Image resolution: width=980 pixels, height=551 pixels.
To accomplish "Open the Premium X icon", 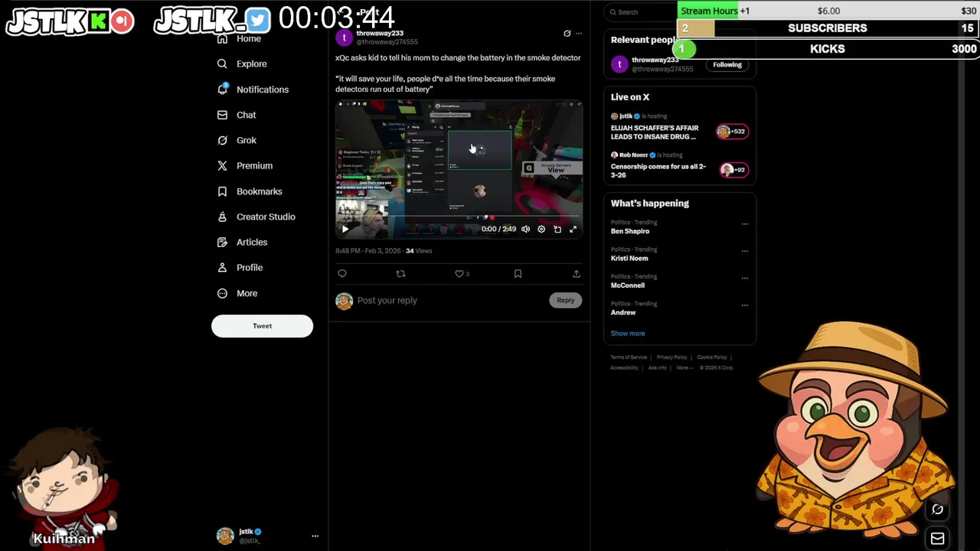I will click(222, 165).
